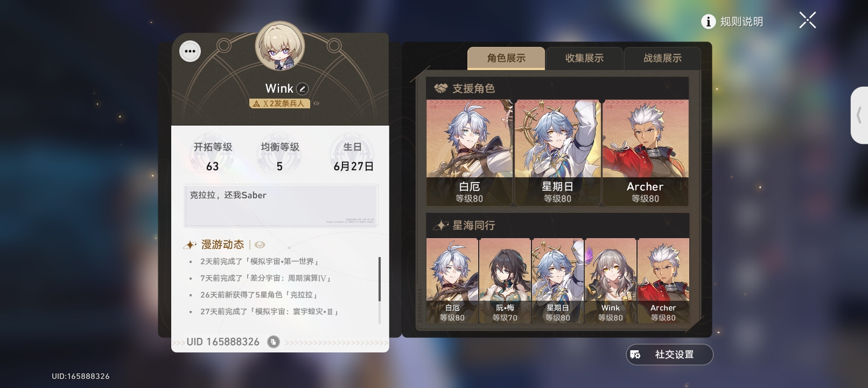Viewport: 868px width, 388px height.
Task: Open the 社交设置 button
Action: point(669,355)
